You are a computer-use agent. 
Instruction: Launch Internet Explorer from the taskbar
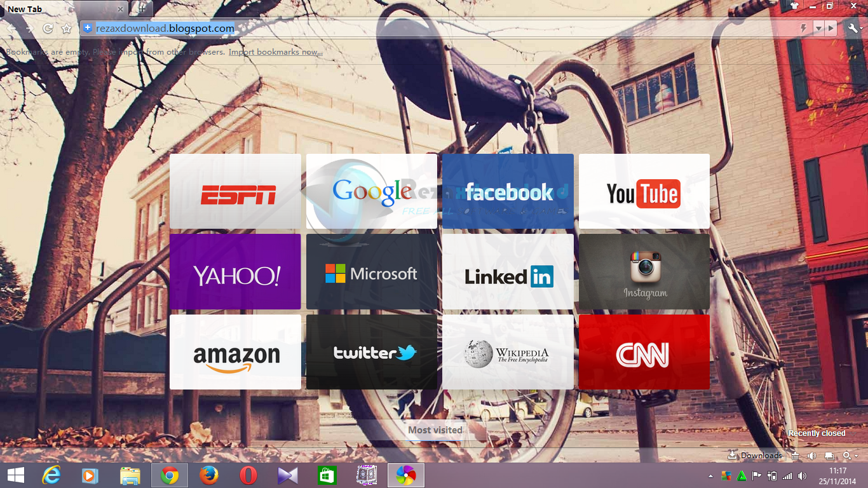(51, 475)
